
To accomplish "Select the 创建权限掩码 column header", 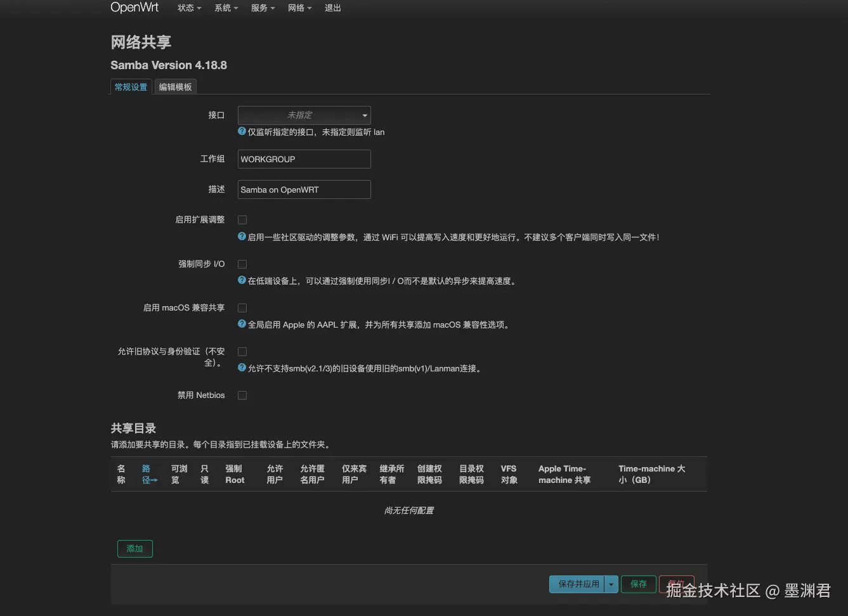I will [x=429, y=474].
